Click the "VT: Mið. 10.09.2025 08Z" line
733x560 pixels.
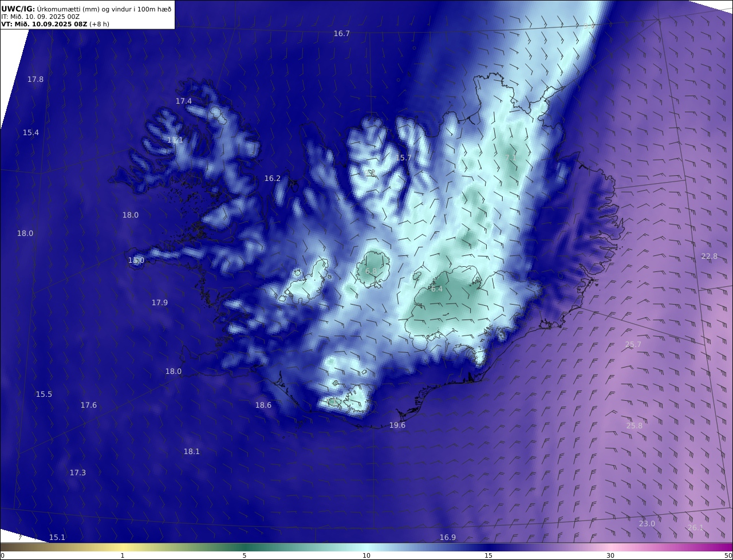click(44, 24)
